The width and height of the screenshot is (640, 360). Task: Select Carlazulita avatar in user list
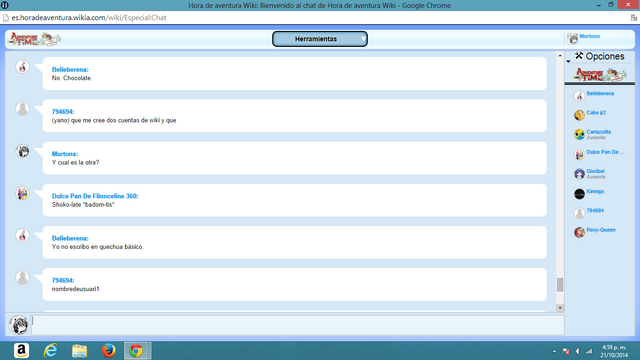click(579, 134)
